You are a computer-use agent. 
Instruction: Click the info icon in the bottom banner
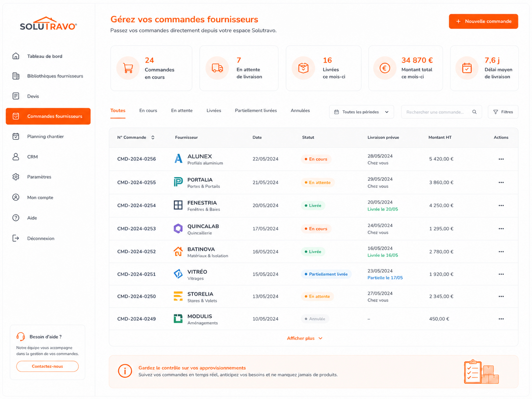(125, 371)
